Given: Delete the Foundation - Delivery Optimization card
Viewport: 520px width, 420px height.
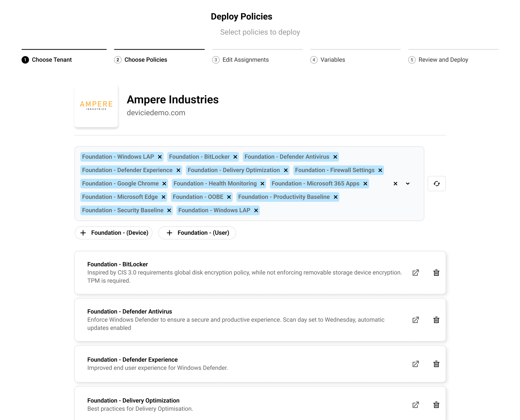Looking at the screenshot, I should click(437, 405).
